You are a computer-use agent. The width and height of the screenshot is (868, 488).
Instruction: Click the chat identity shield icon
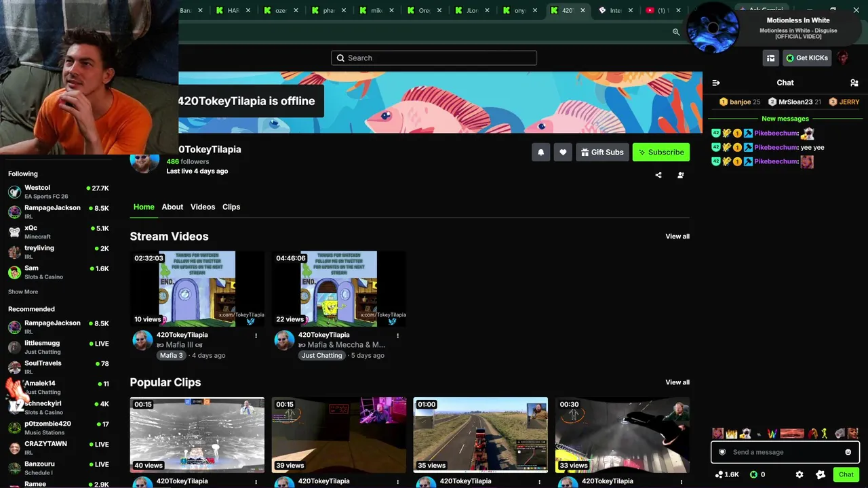[722, 452]
